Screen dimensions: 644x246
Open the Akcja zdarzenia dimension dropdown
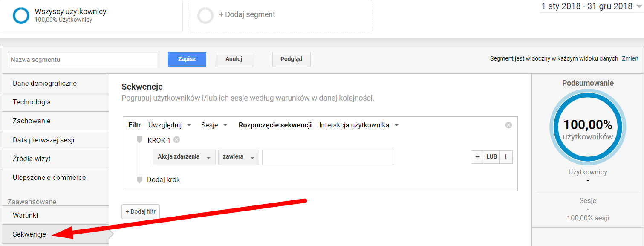pos(184,157)
